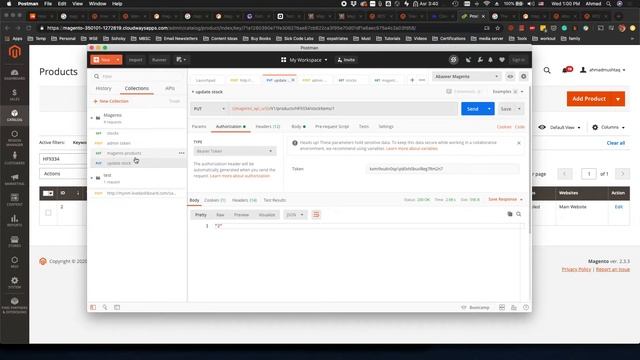Select Visualize response view
The height and width of the screenshot is (360, 640).
(267, 215)
